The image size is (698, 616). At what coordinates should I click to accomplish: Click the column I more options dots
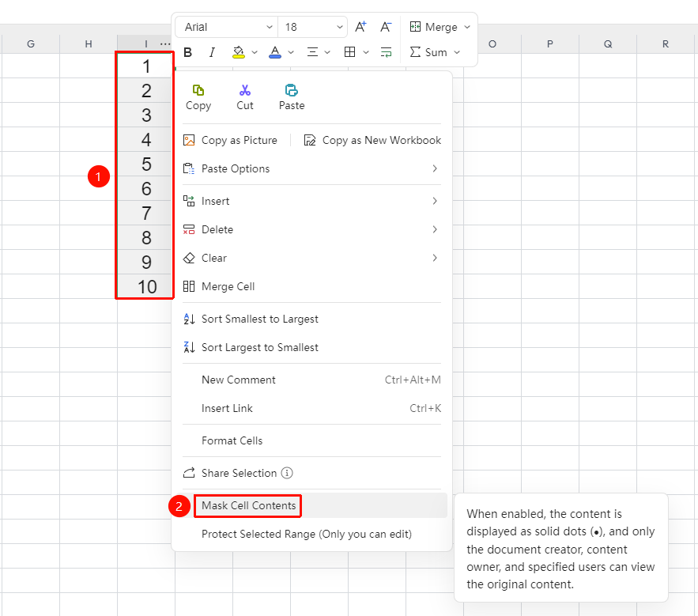pyautogui.click(x=165, y=44)
